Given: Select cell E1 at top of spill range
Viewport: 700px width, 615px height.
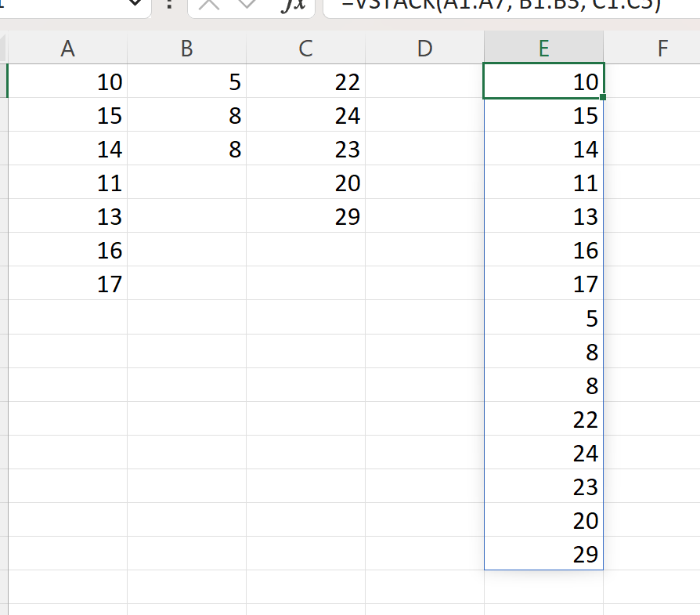Looking at the screenshot, I should pyautogui.click(x=543, y=81).
